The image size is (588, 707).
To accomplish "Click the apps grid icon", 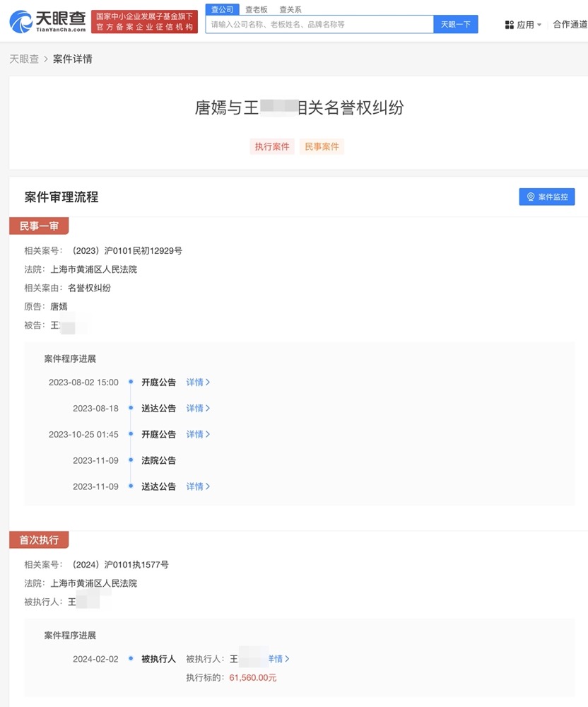I will point(510,25).
